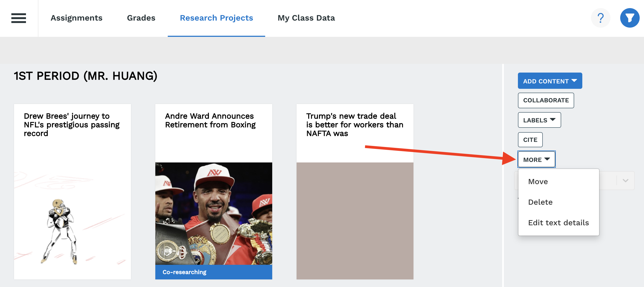Select Delete in the More menu

[540, 202]
